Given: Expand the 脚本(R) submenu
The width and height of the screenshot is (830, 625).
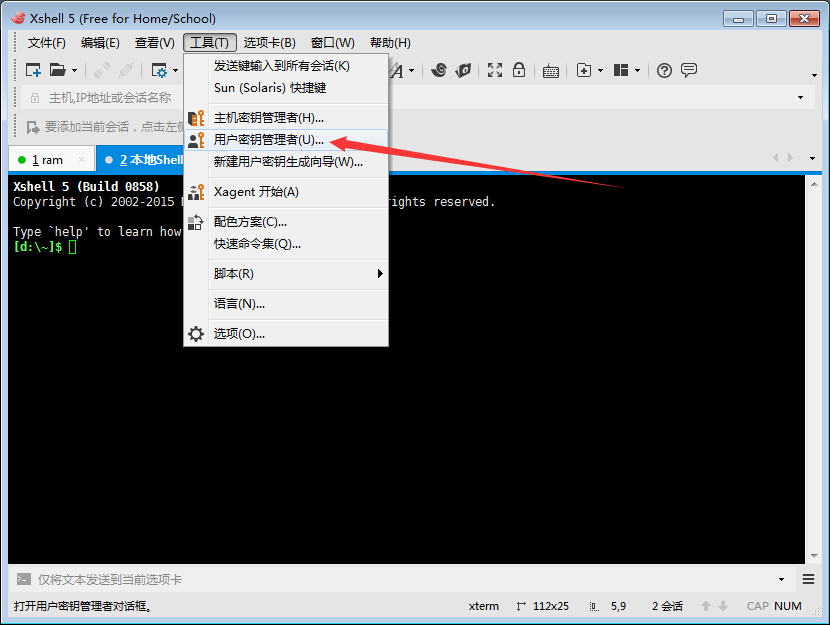Looking at the screenshot, I should point(286,274).
